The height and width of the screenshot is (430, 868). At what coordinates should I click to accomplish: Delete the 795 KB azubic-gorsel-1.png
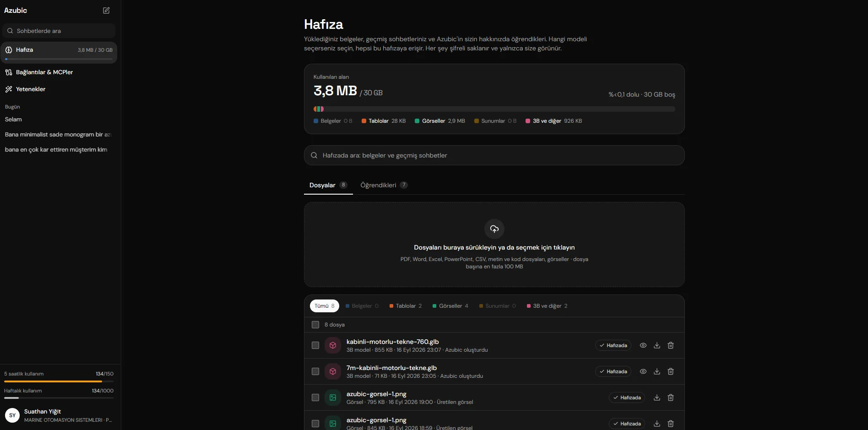point(671,397)
